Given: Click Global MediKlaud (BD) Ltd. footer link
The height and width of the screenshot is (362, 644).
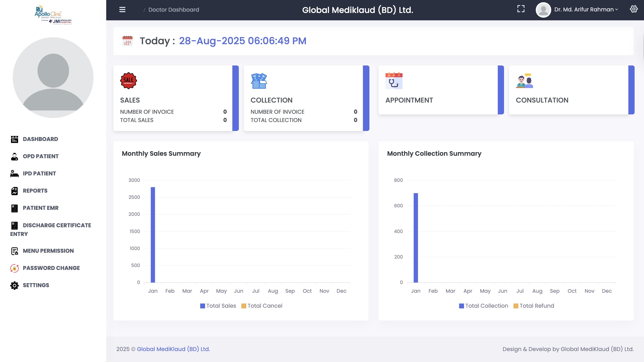Looking at the screenshot, I should [x=173, y=349].
